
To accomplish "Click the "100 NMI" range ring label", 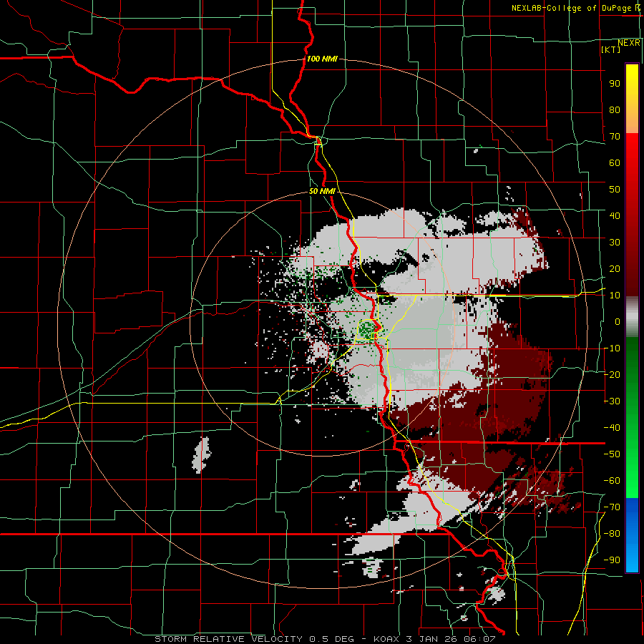I will coord(322,59).
